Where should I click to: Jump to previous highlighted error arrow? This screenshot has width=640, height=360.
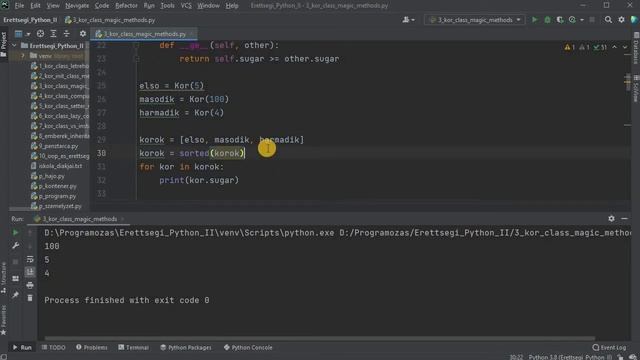[614, 47]
